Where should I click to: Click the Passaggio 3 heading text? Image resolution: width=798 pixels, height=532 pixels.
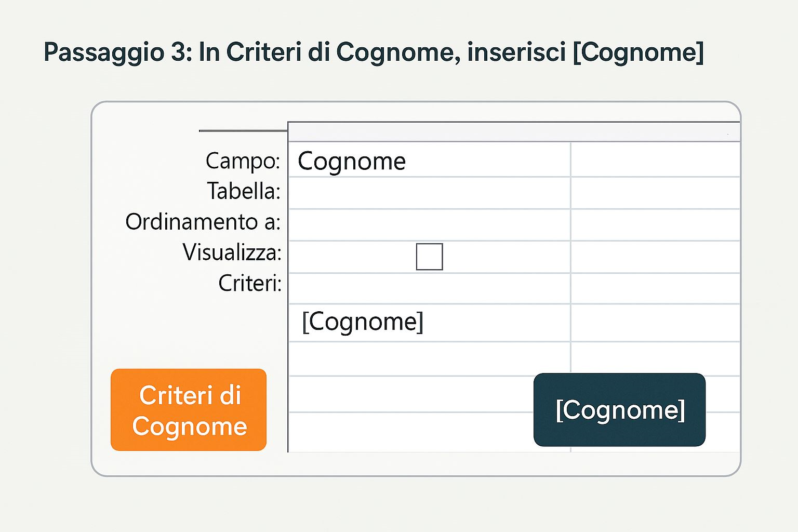373,52
